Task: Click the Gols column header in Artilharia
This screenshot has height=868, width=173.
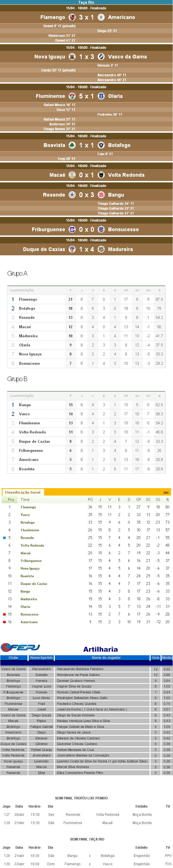Action: [155, 658]
